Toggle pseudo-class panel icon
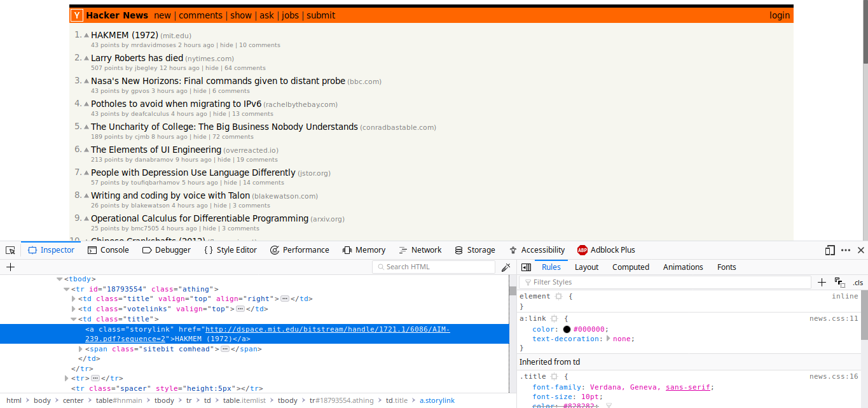This screenshot has height=408, width=868. [x=839, y=282]
